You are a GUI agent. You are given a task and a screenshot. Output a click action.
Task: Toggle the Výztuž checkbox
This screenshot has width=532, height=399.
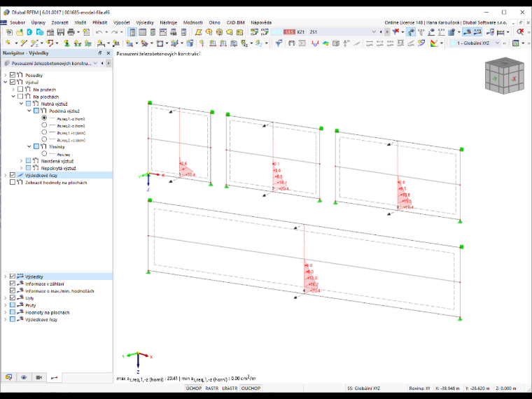[x=13, y=82]
